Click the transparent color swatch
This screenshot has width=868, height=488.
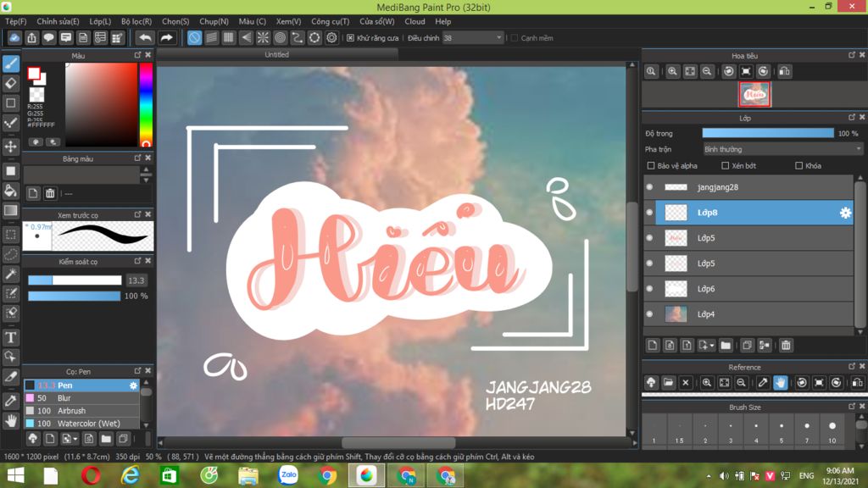click(x=36, y=95)
